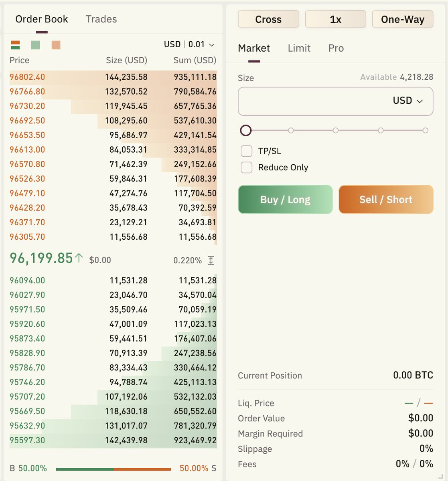448x481 pixels.
Task: Switch to the Trades tab
Action: (101, 19)
